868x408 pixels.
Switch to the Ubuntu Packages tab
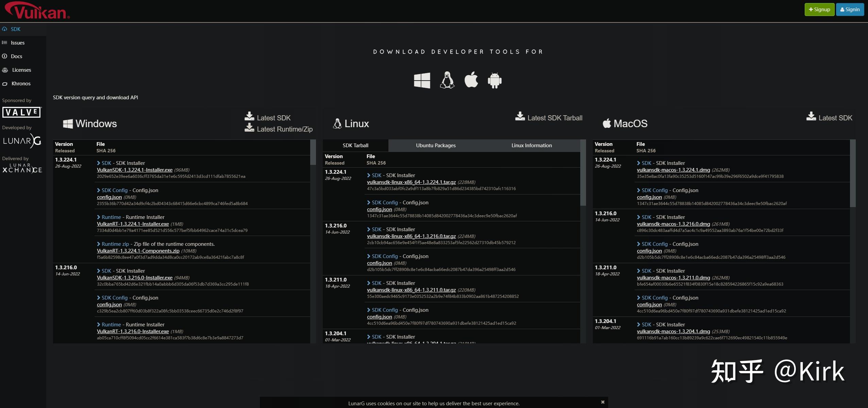point(436,146)
